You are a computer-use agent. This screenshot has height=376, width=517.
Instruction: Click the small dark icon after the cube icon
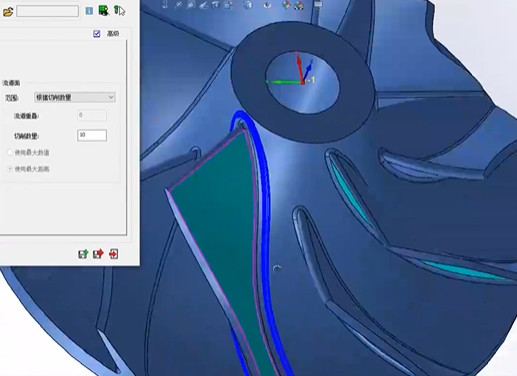[267, 5]
